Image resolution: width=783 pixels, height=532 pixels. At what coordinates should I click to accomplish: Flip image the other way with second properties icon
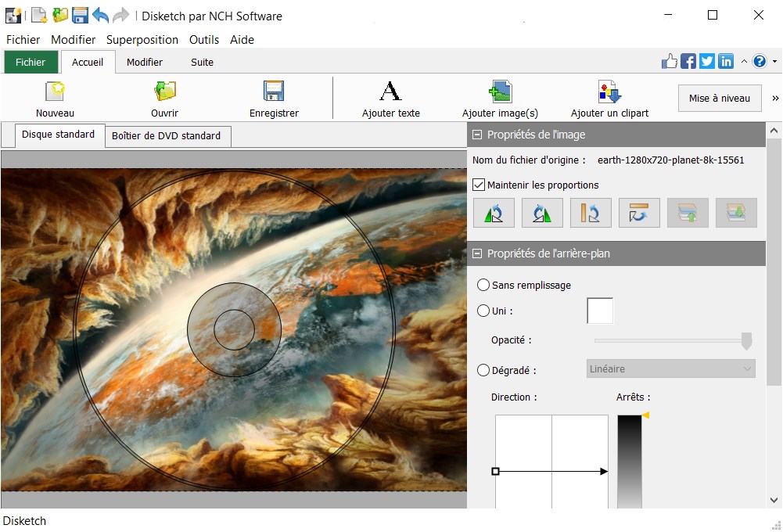[x=542, y=213]
